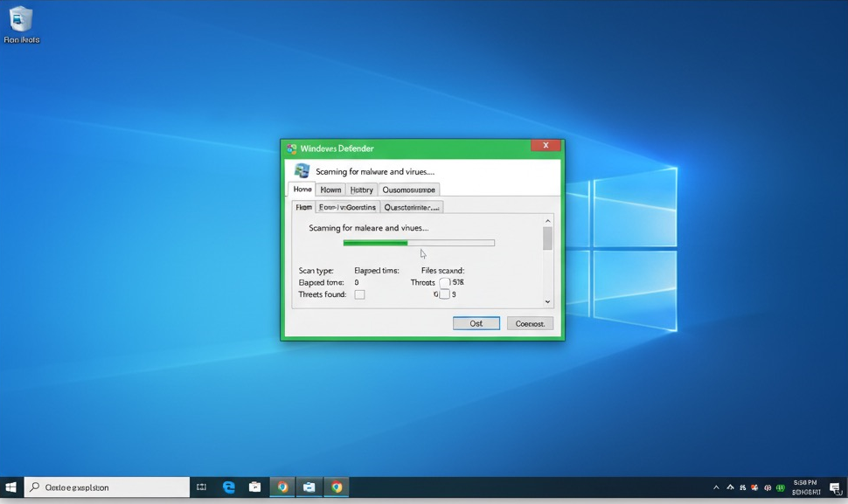Expand the hidden system tray icons chevron
The width and height of the screenshot is (848, 504).
point(716,487)
